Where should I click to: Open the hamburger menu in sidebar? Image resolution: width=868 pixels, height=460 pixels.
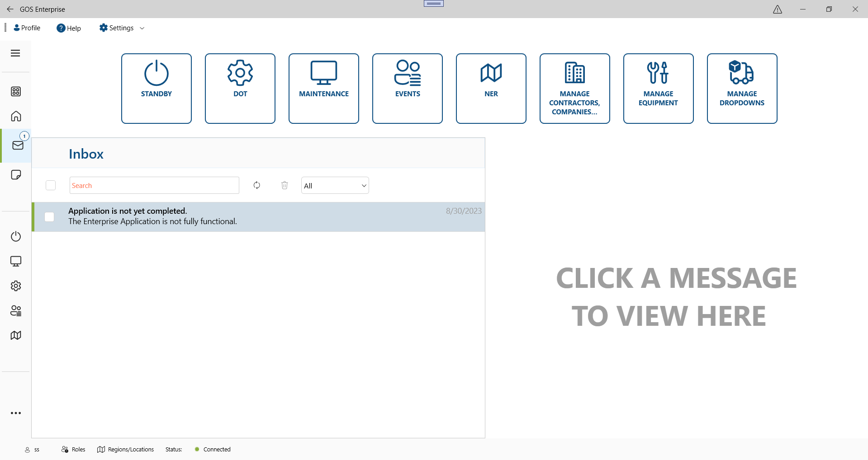(15, 53)
